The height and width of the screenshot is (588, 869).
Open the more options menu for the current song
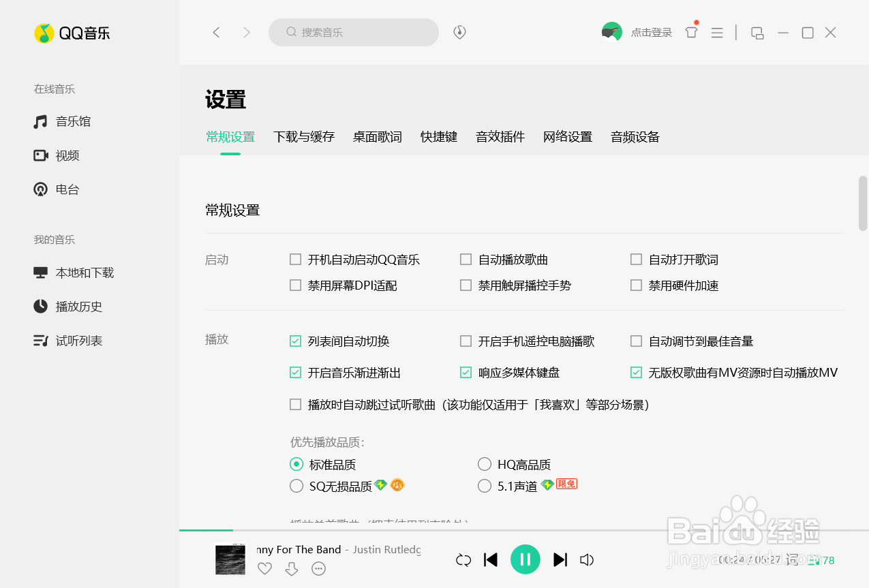coord(318,568)
